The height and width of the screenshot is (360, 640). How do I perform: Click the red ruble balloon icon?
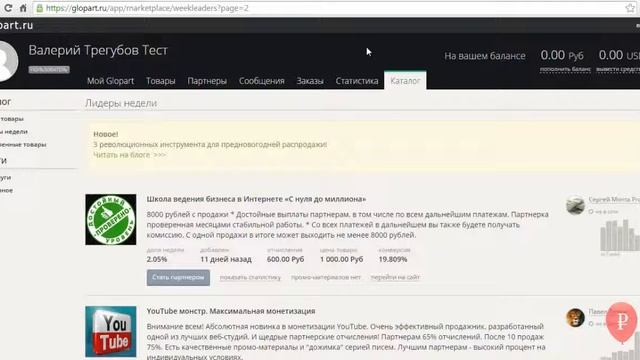coord(622,322)
